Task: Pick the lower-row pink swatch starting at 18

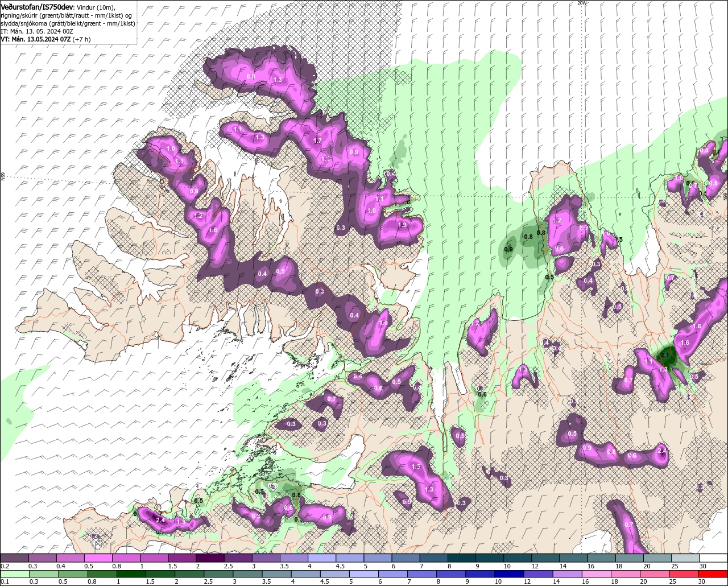Action: [x=626, y=574]
